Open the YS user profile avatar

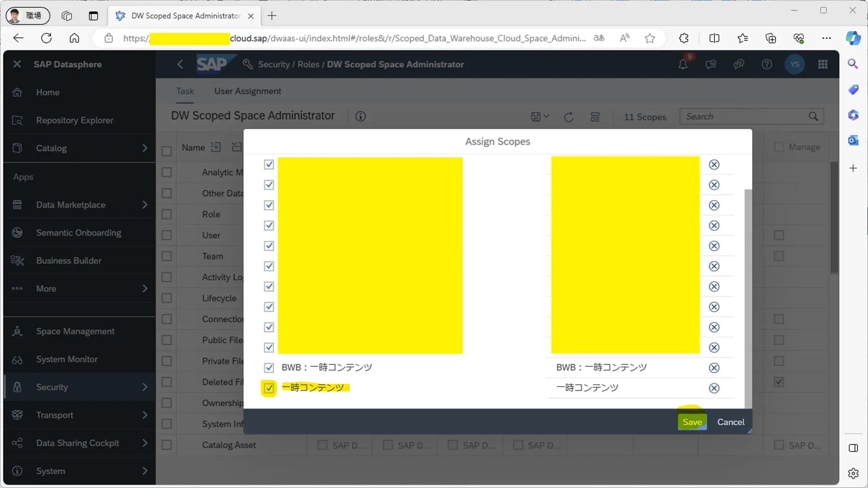pos(794,64)
